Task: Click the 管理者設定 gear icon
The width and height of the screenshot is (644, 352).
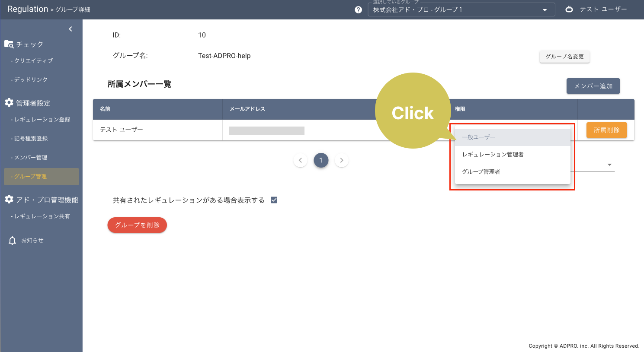Action: tap(9, 103)
